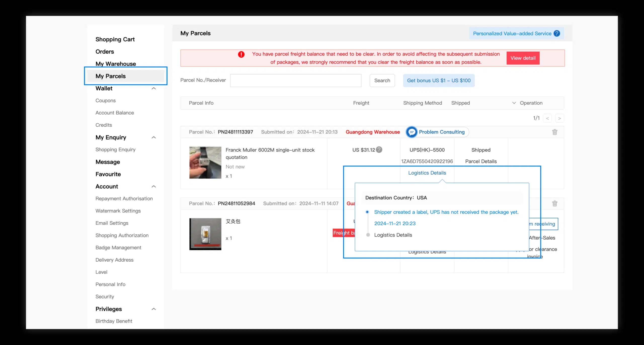Open Message in the sidebar

(x=108, y=162)
